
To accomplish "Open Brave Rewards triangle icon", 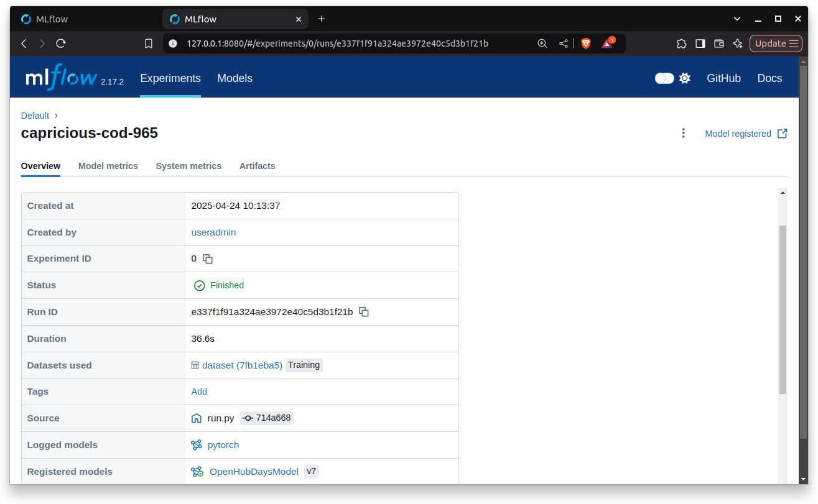I will coord(608,44).
